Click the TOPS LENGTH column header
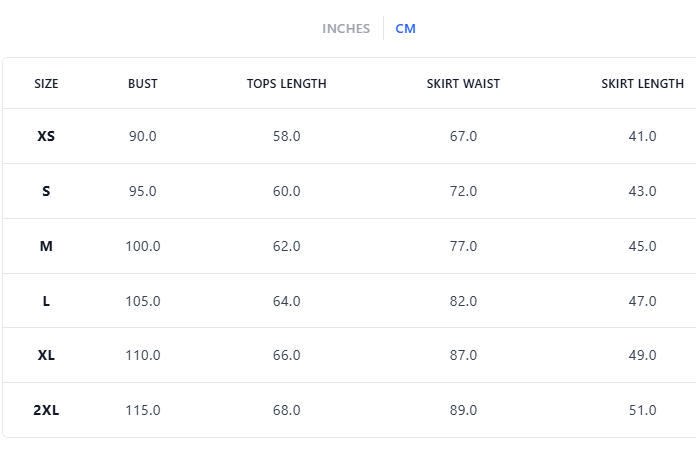Viewport: 696px width, 460px height. click(286, 84)
